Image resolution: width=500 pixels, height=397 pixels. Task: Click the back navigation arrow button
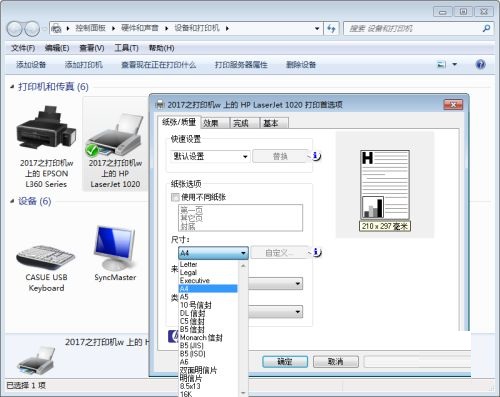pos(15,29)
